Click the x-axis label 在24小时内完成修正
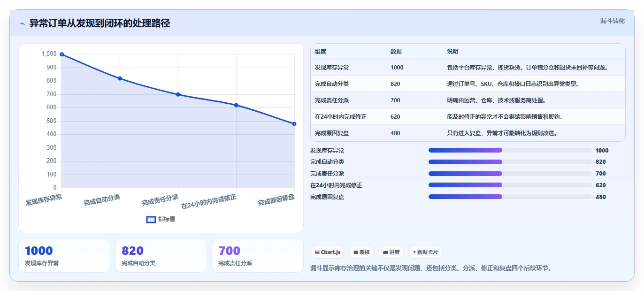Image resolution: width=644 pixels, height=291 pixels. 209,202
